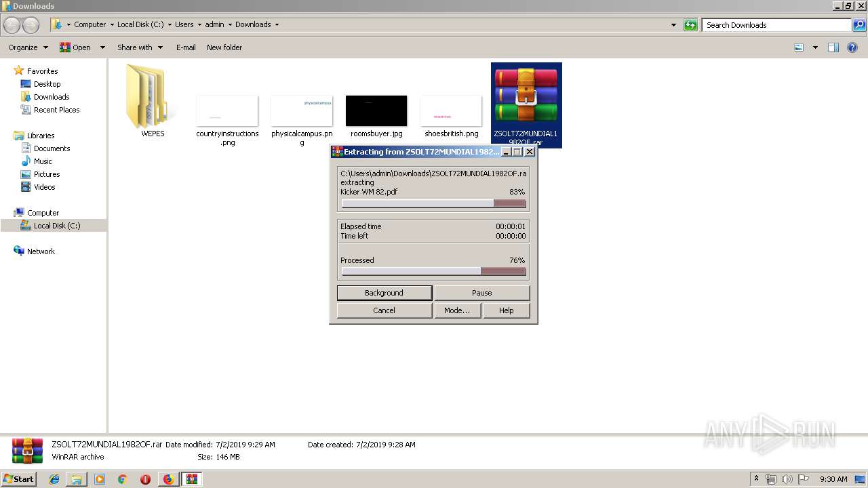Launch Firefox from taskbar
Image resolution: width=868 pixels, height=488 pixels.
click(168, 479)
